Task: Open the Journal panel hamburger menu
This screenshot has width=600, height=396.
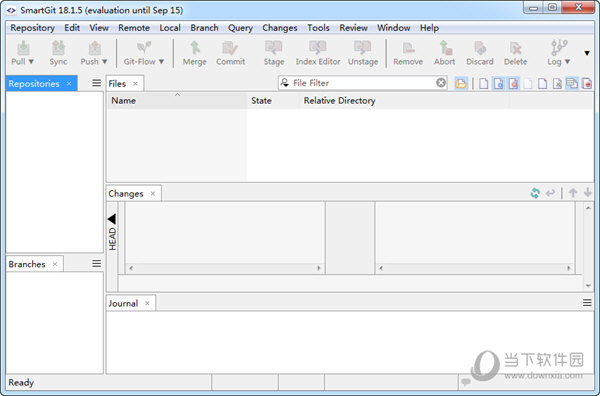Action: [587, 303]
